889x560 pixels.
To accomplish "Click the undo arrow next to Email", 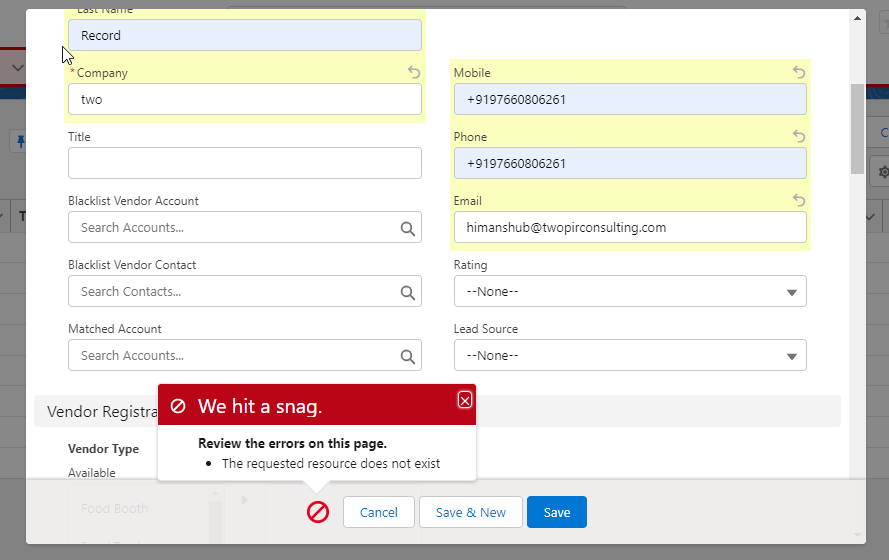I will click(x=798, y=200).
